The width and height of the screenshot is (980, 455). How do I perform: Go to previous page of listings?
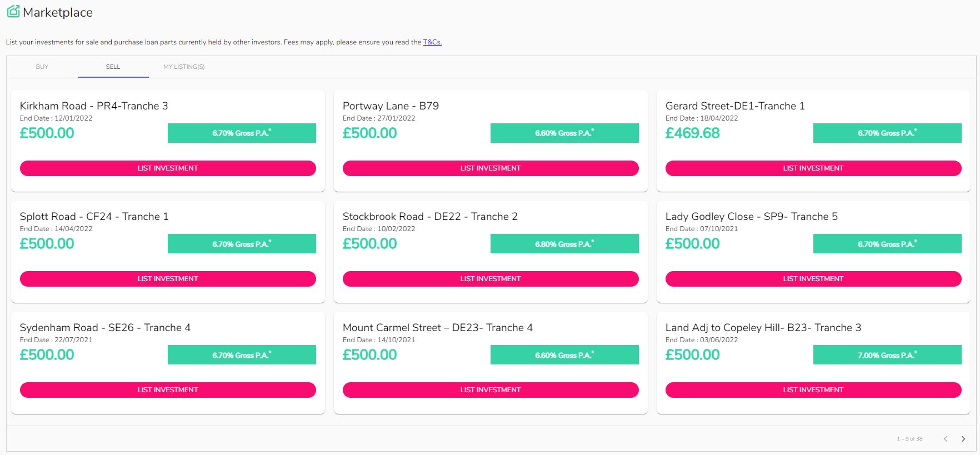(945, 439)
